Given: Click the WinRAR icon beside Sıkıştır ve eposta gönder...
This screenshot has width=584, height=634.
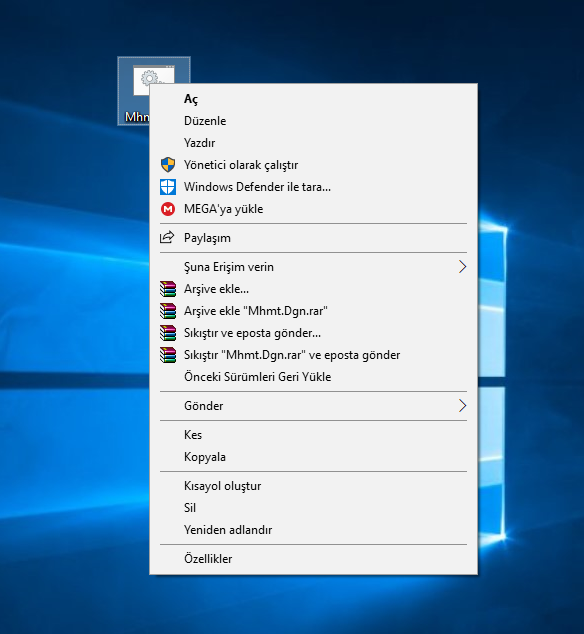Looking at the screenshot, I should point(168,333).
